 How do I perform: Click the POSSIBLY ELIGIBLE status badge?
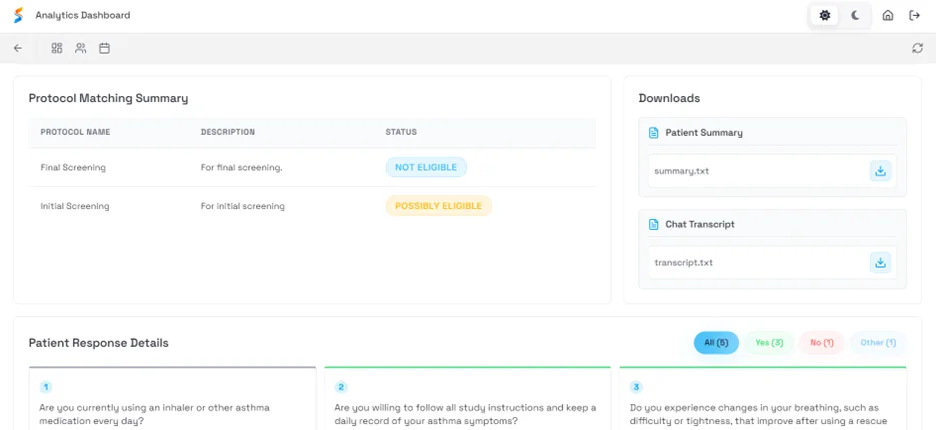tap(438, 206)
